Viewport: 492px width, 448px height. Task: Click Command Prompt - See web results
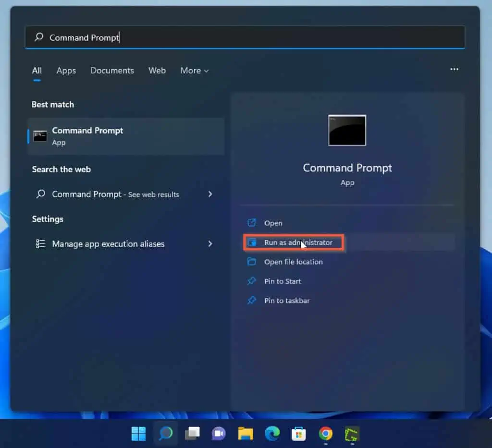115,194
